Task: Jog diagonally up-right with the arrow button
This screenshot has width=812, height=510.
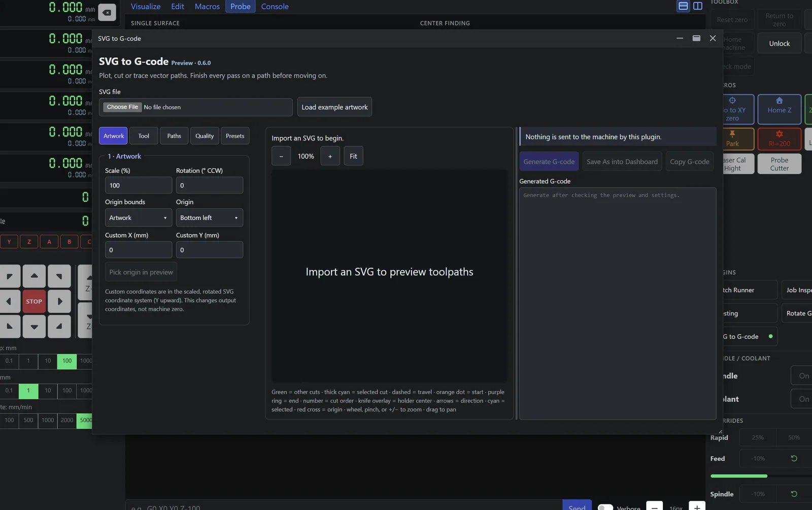Action: click(x=59, y=276)
